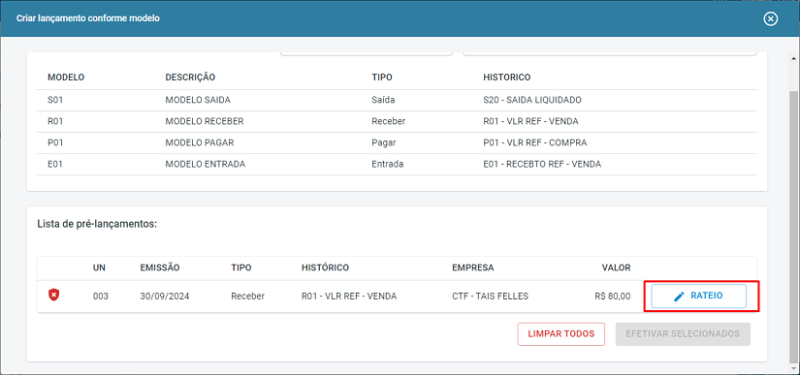The image size is (800, 375).
Task: Click description MODELO SAIDA
Action: 198,100
